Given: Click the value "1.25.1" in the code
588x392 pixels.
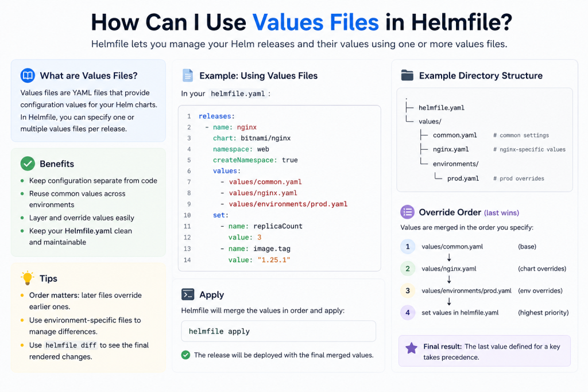Looking at the screenshot, I should (x=274, y=260).
